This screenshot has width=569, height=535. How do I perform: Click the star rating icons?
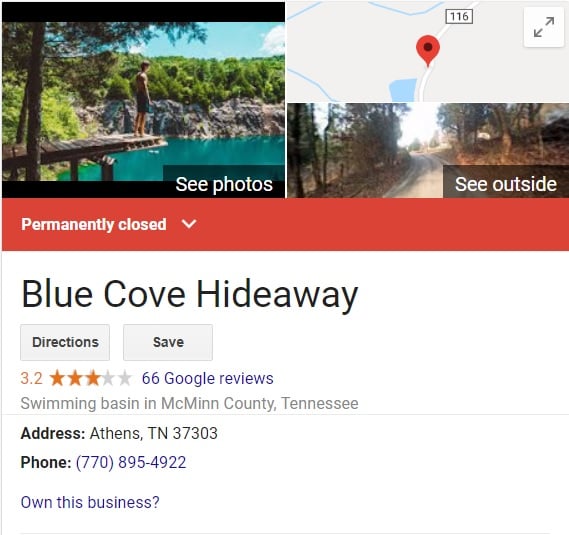(x=91, y=378)
